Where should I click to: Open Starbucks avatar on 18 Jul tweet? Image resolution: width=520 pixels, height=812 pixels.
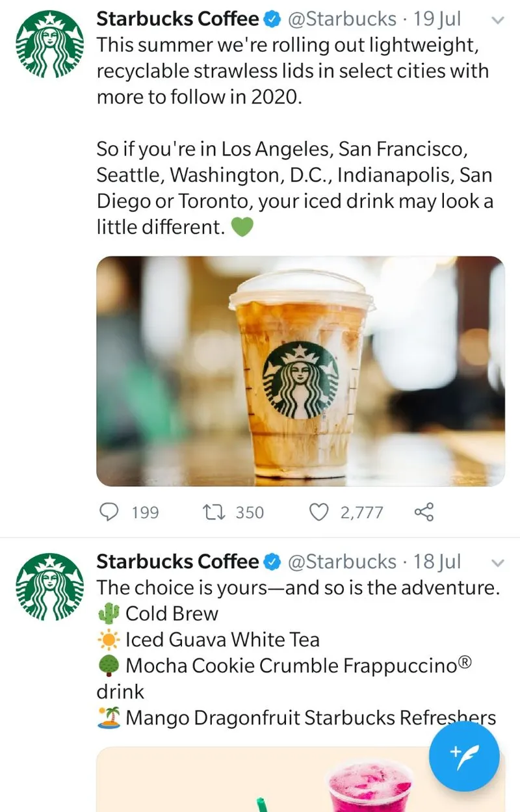(x=50, y=587)
